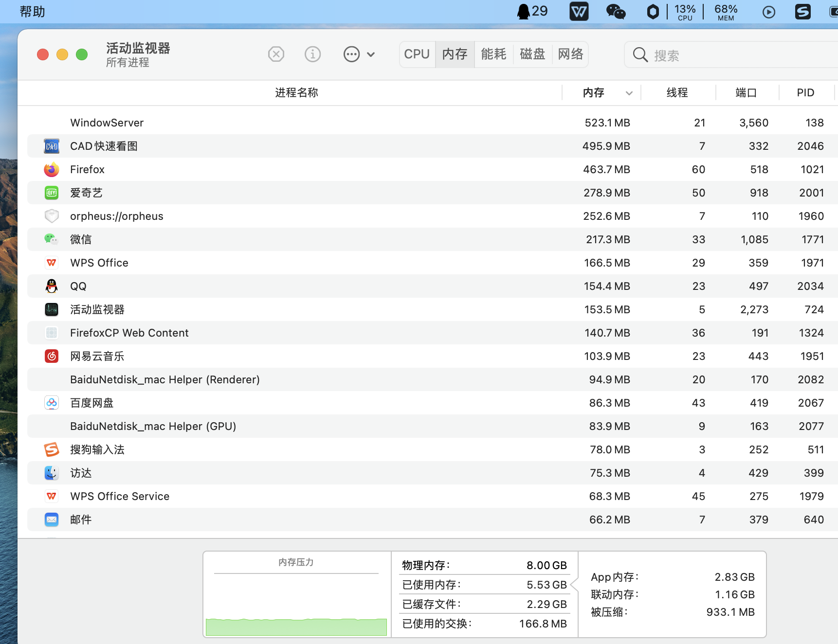The image size is (838, 644).
Task: Select the 百度网盘 process icon
Action: 52,403
